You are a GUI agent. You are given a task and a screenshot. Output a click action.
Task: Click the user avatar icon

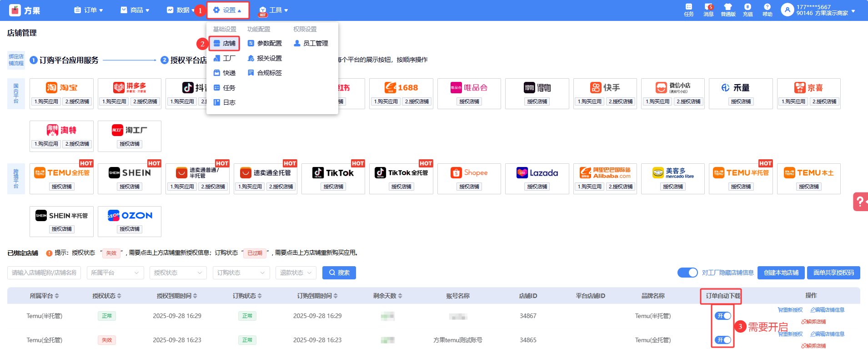point(788,10)
